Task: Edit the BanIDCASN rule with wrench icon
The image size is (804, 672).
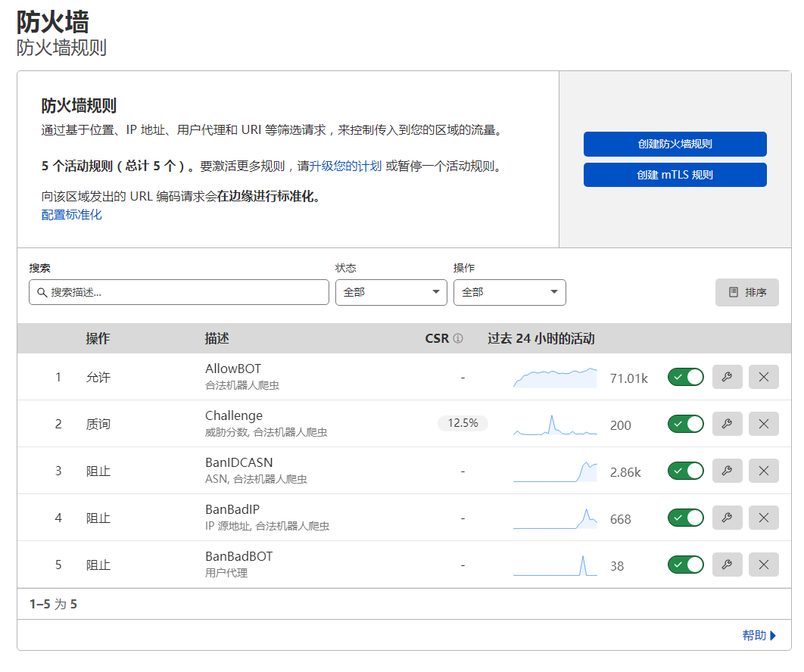Action: point(727,471)
